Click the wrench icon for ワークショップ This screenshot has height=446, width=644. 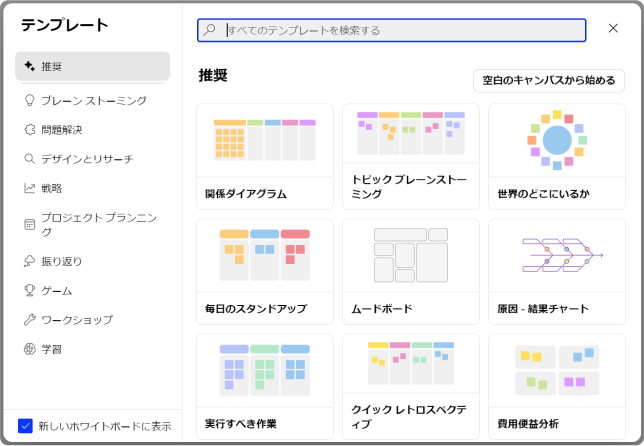coord(30,320)
